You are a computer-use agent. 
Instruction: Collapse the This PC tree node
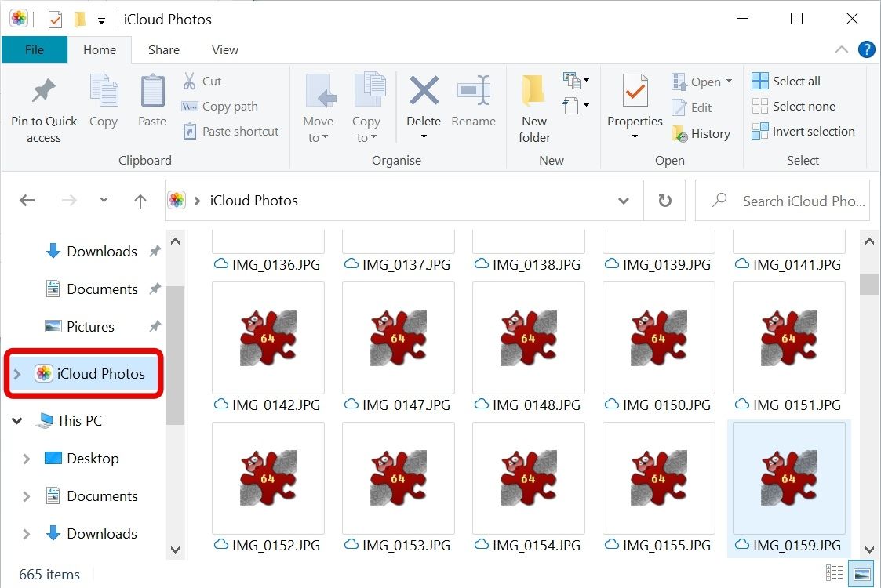coord(17,421)
